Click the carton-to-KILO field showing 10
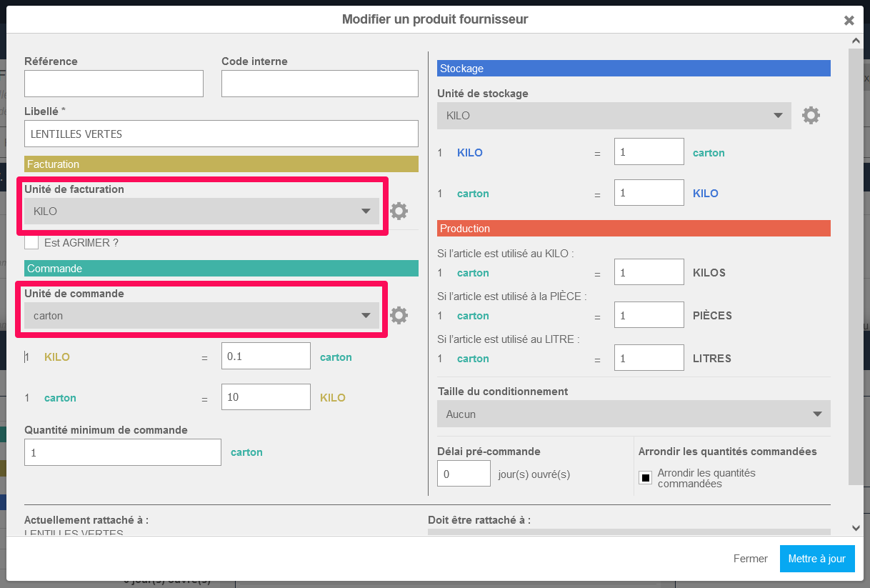The image size is (870, 588). (266, 397)
